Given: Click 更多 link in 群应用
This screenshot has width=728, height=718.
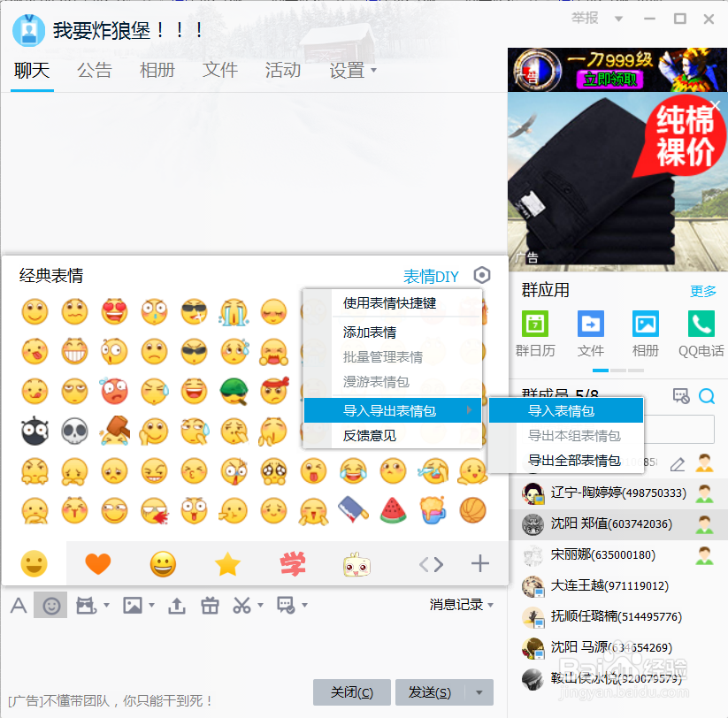Looking at the screenshot, I should click(x=703, y=291).
